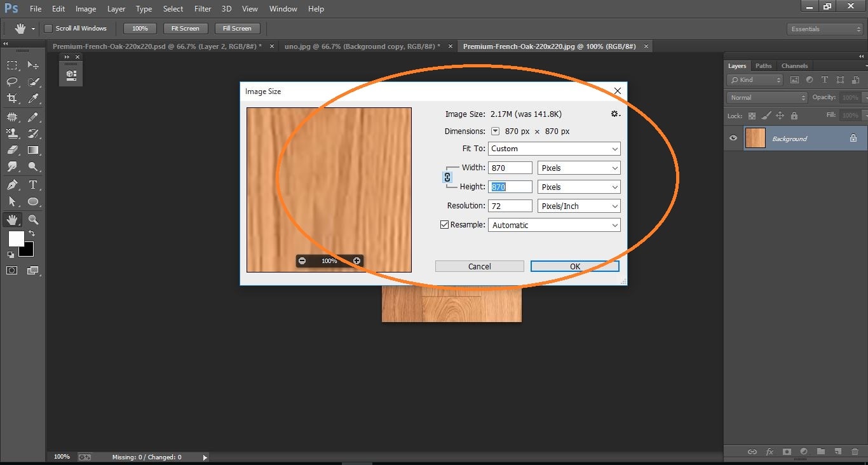Screen dimensions: 868x465
Task: Activate the Type tool
Action: [x=33, y=184]
